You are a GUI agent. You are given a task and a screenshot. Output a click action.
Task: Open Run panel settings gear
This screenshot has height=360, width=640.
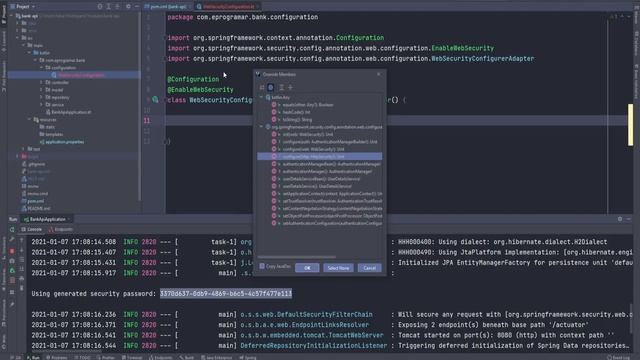pos(620,219)
